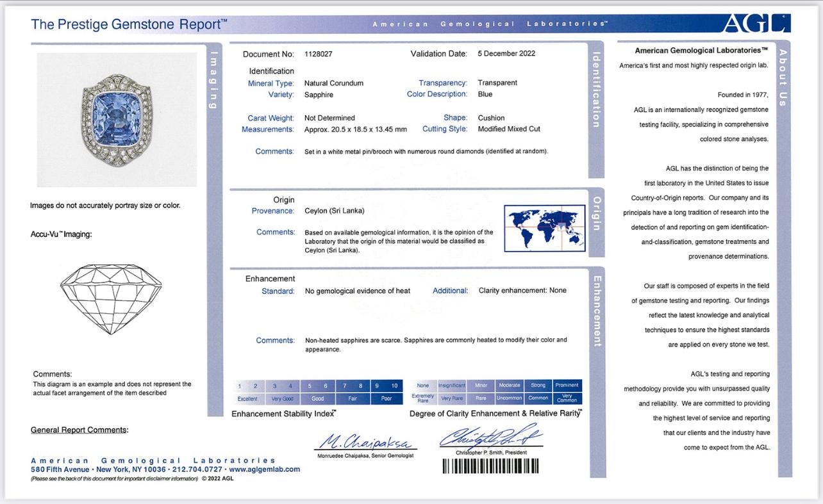Click the world map origin graphic
This screenshot has height=504, width=823.
pos(544,228)
